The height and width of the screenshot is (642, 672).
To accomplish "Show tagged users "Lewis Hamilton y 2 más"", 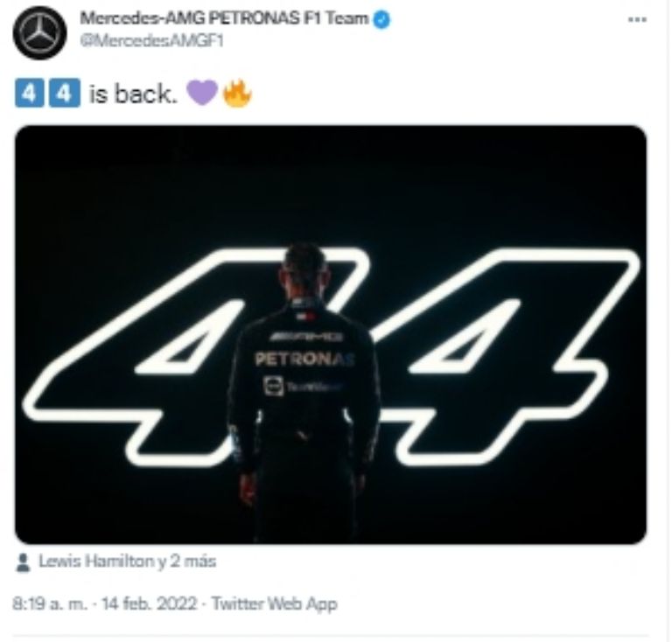I will point(127,562).
